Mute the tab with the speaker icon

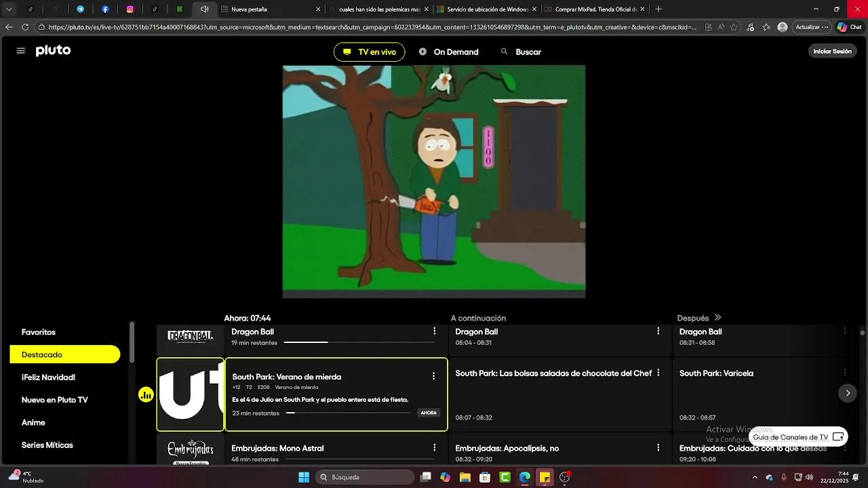pyautogui.click(x=204, y=9)
